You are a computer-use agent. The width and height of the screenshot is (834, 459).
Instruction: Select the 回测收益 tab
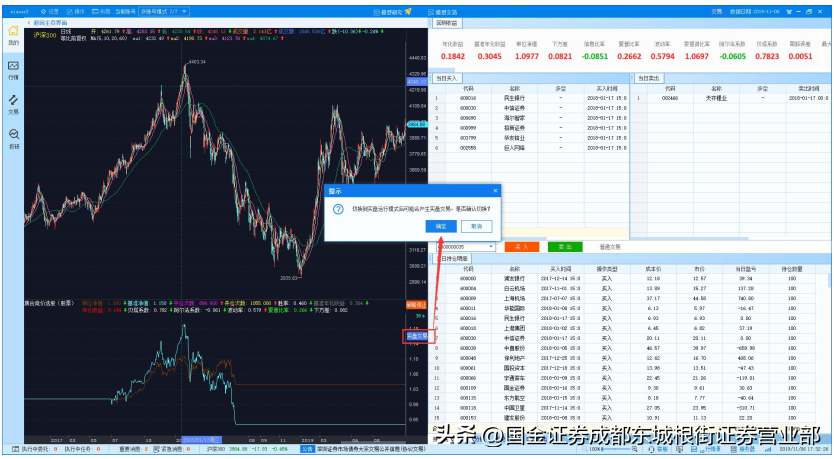447,23
